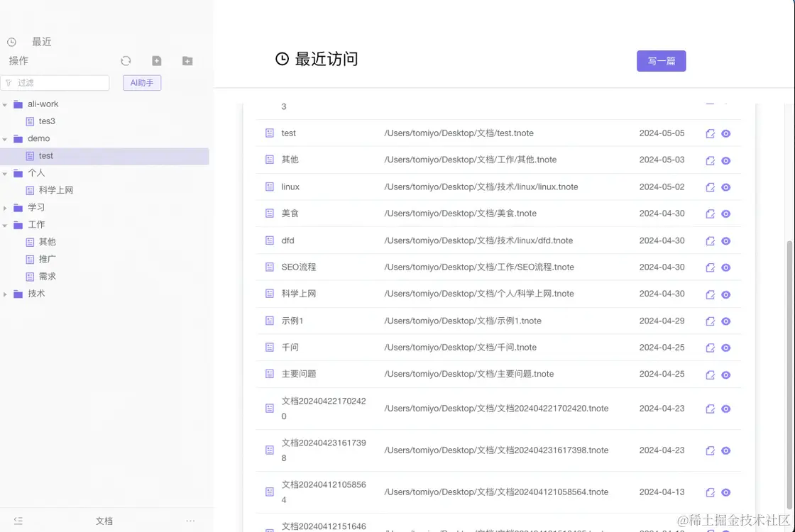This screenshot has height=532, width=795.
Task: Click the edit icon for the 主要问题 row
Action: click(x=710, y=375)
